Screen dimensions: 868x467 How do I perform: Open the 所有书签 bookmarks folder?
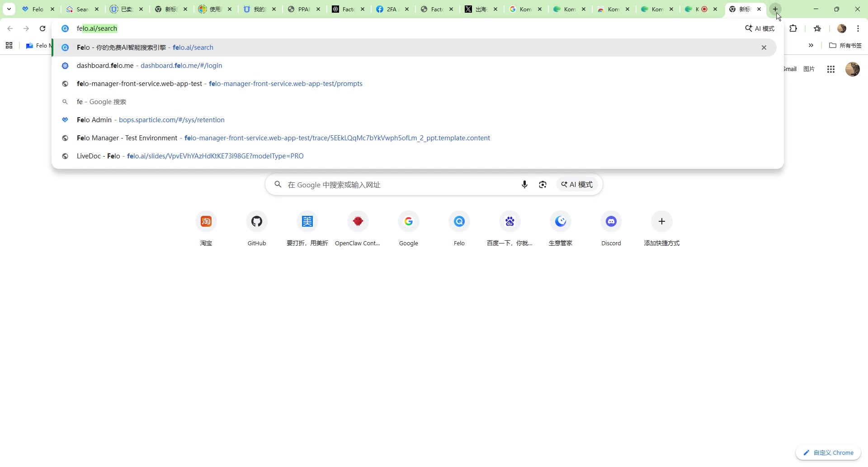[845, 45]
